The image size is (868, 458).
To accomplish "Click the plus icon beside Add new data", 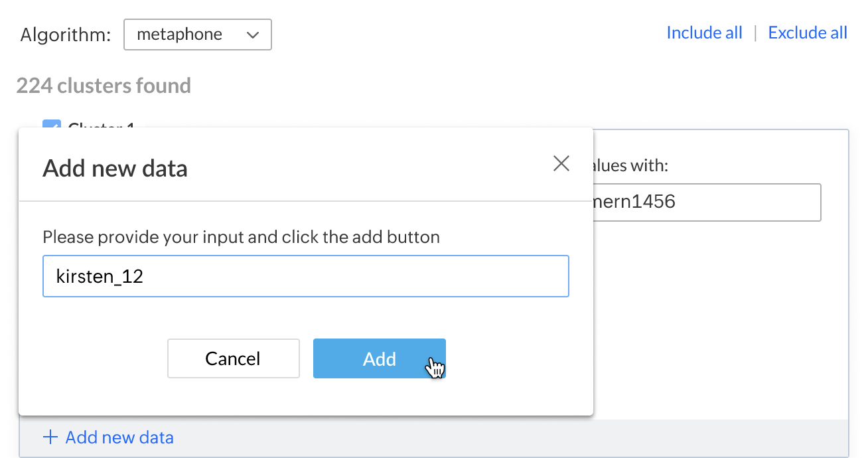I will pyautogui.click(x=50, y=437).
